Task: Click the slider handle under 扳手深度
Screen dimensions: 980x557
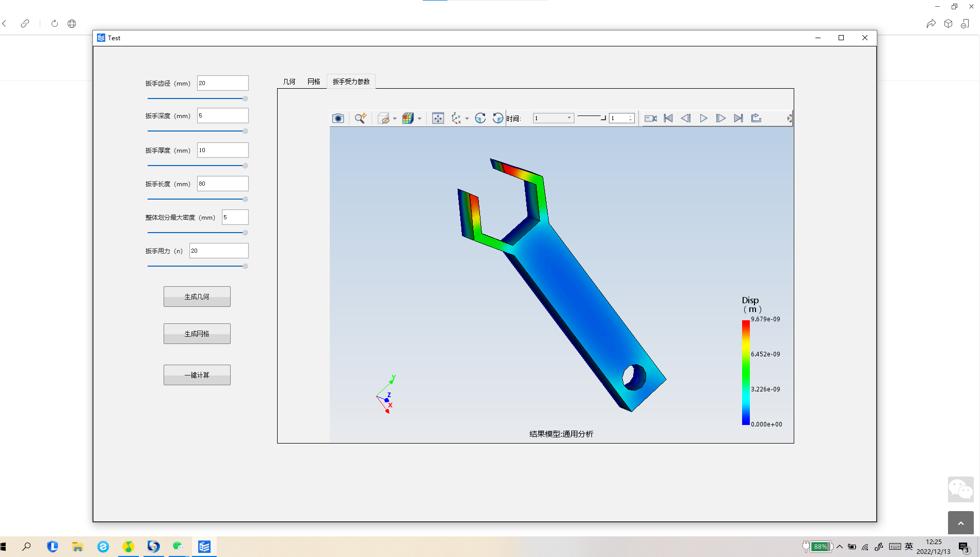Action: pos(245,131)
